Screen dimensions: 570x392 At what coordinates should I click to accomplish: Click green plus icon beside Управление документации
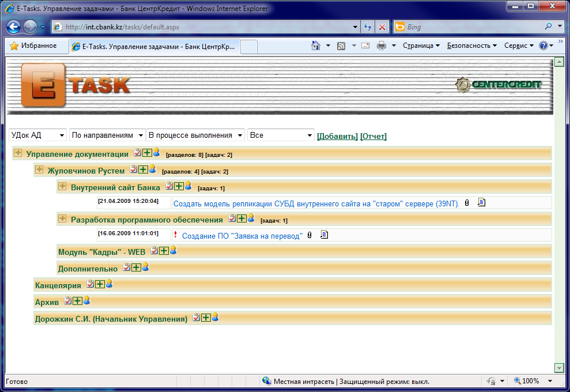coord(147,152)
